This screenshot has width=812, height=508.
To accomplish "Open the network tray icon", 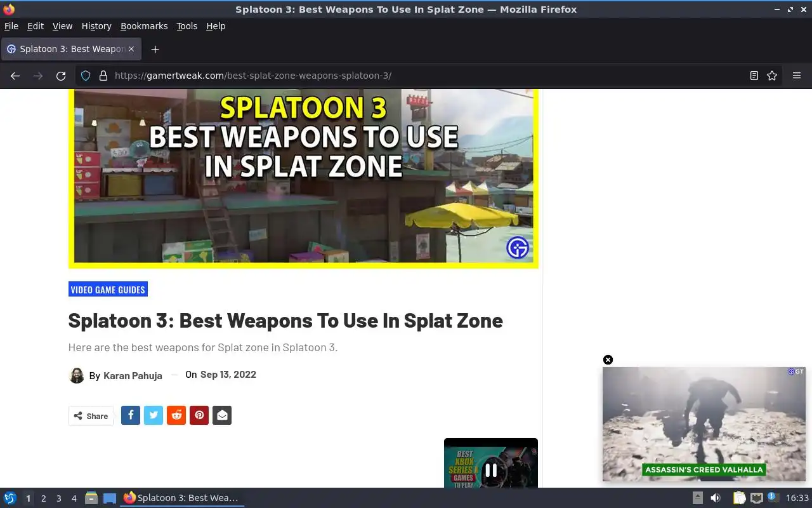I will click(756, 498).
